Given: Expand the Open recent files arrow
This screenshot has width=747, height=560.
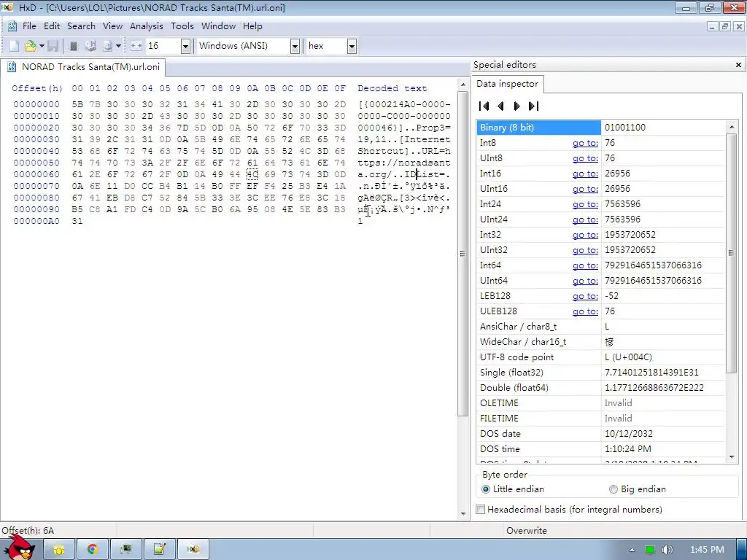Looking at the screenshot, I should [42, 46].
